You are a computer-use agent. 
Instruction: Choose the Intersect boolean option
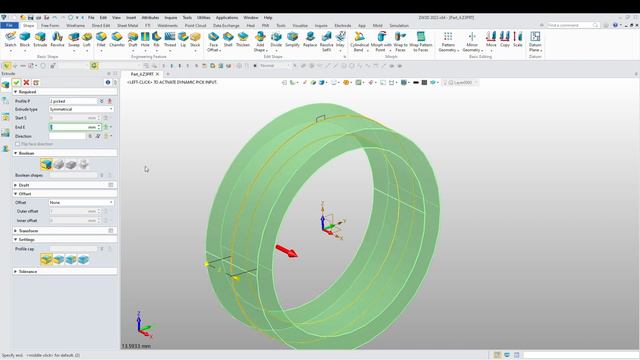pyautogui.click(x=83, y=164)
